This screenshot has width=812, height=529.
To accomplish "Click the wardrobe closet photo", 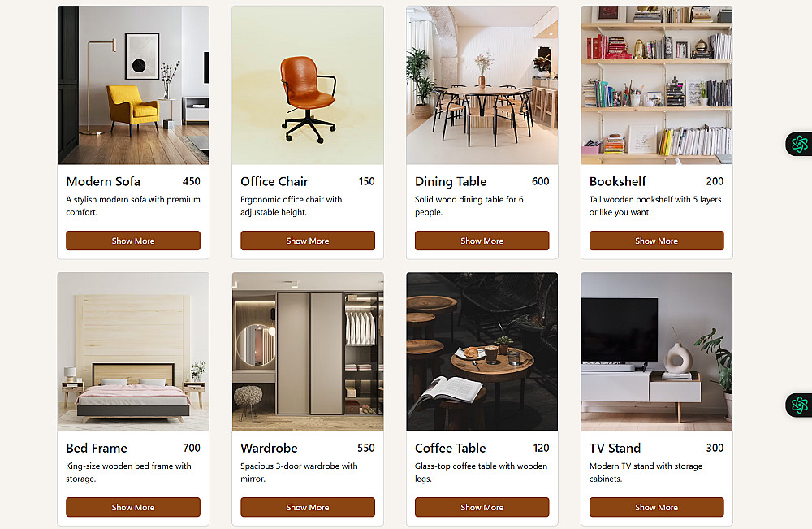I will 308,352.
